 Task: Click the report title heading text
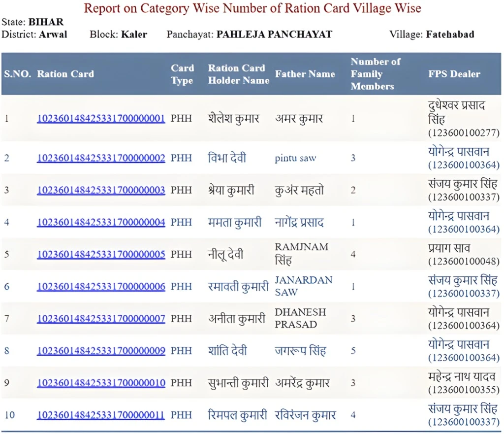pyautogui.click(x=252, y=8)
